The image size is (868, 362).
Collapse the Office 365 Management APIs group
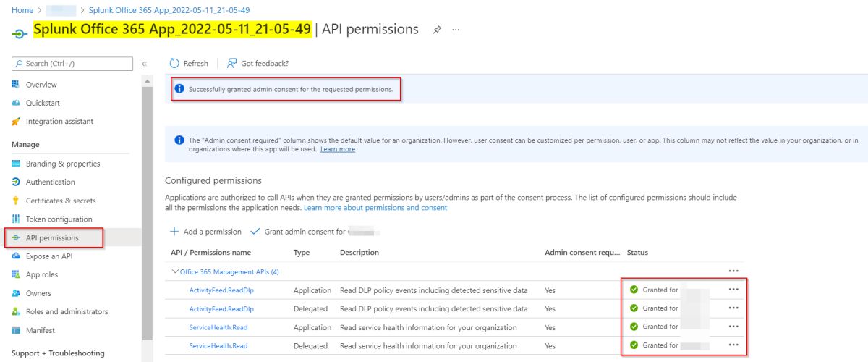point(174,271)
